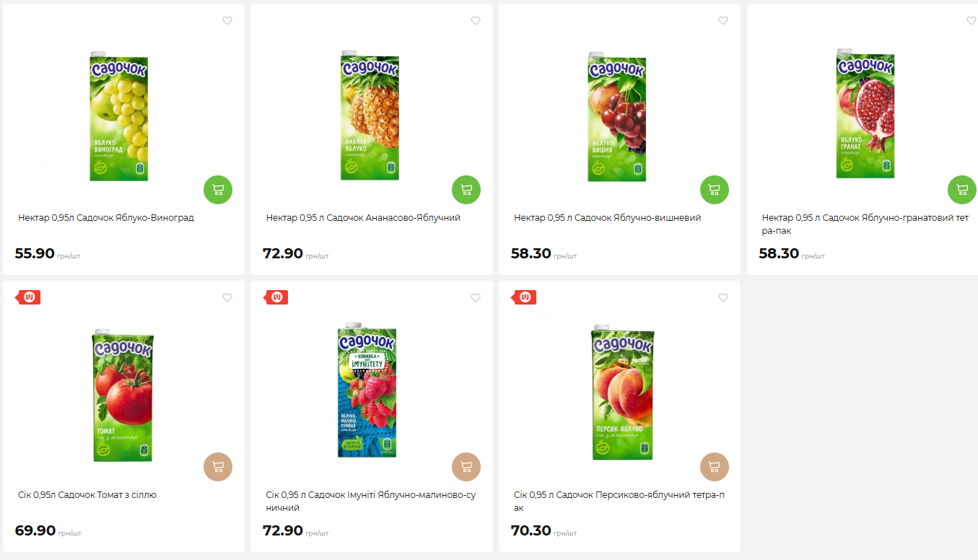Click the pomegranate nectar carton image

(865, 114)
